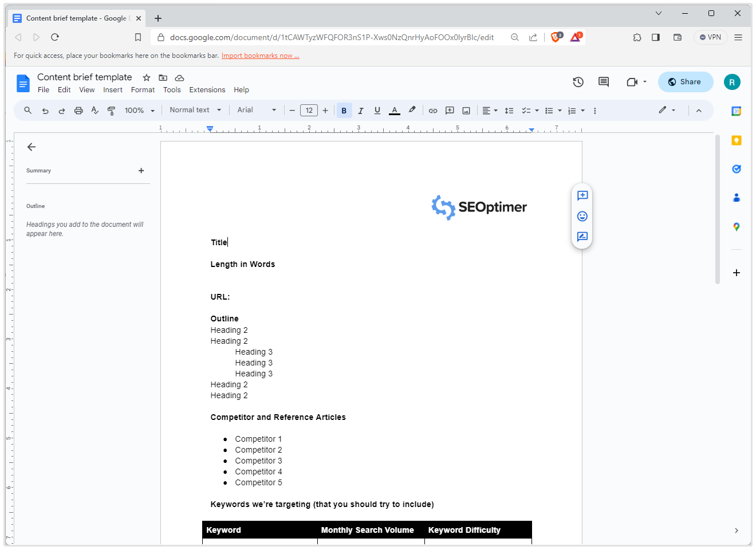756x550 pixels.
Task: Open the zoom level dropdown
Action: (139, 110)
